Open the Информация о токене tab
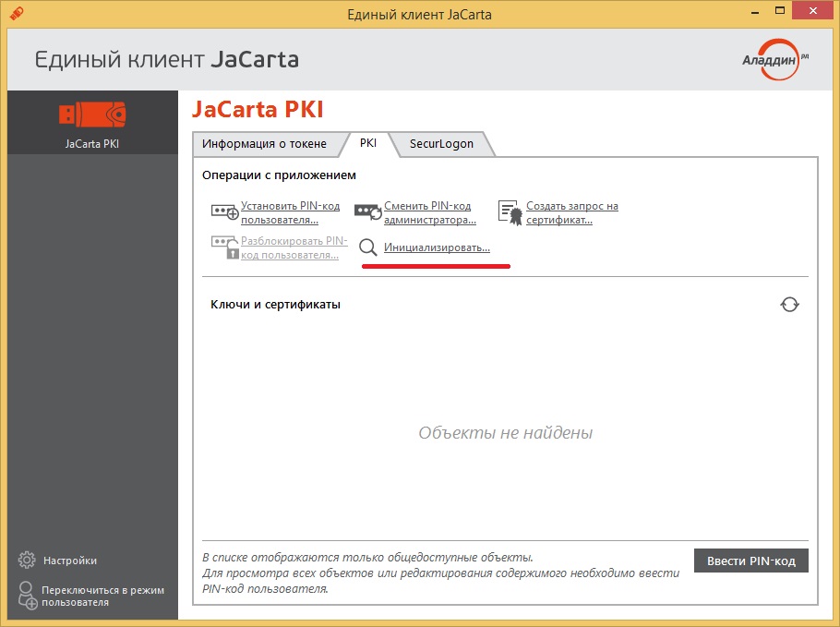 [x=265, y=144]
